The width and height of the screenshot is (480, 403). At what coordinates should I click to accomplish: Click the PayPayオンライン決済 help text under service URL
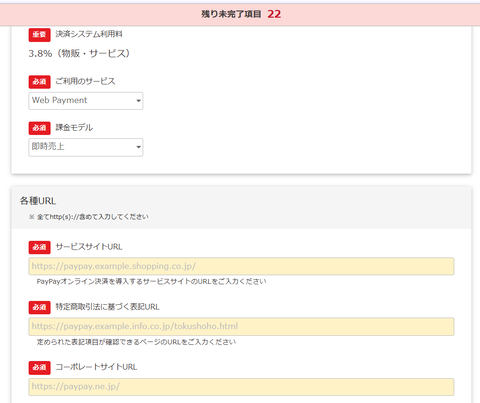[151, 282]
